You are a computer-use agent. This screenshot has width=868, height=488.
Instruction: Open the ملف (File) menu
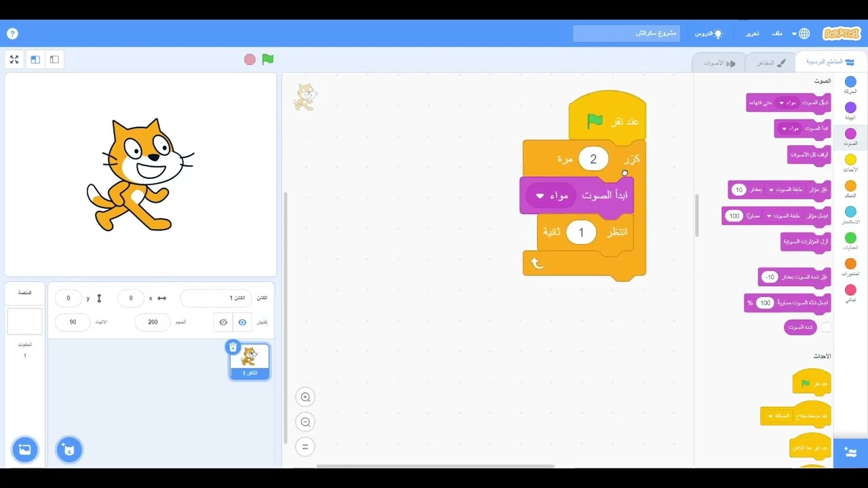pos(777,34)
